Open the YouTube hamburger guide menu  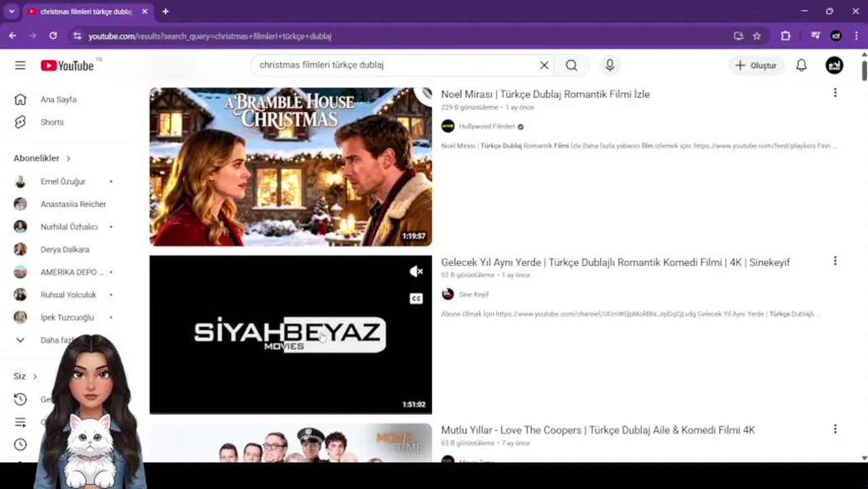[20, 65]
